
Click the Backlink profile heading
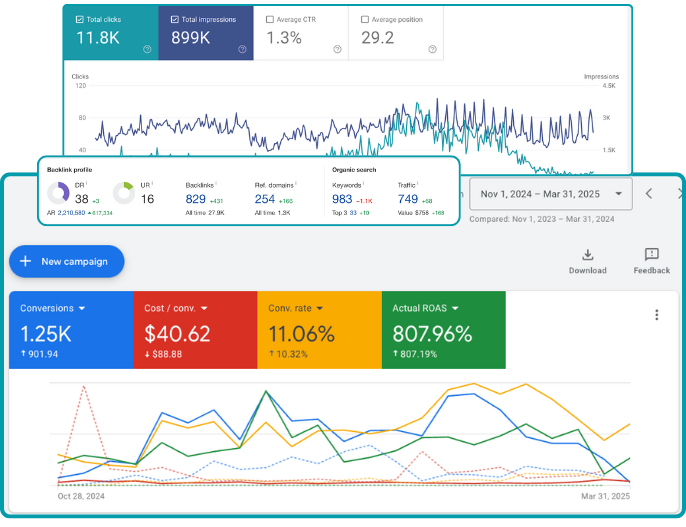(x=70, y=170)
